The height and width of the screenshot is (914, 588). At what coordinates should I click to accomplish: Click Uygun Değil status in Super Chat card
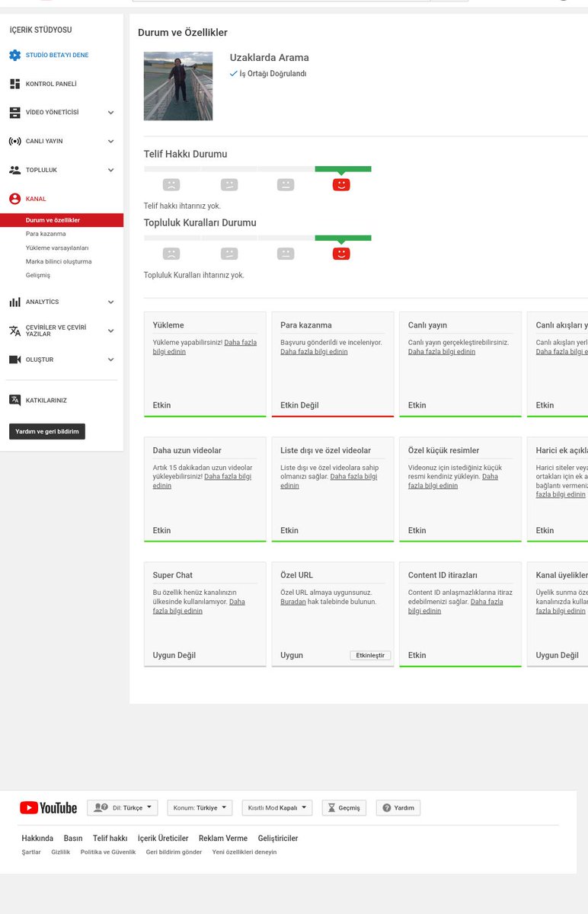(174, 655)
